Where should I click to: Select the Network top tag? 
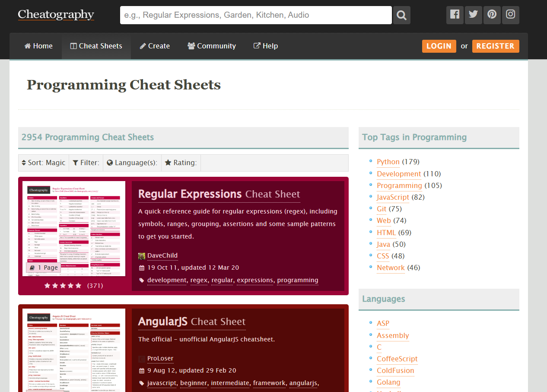point(391,268)
